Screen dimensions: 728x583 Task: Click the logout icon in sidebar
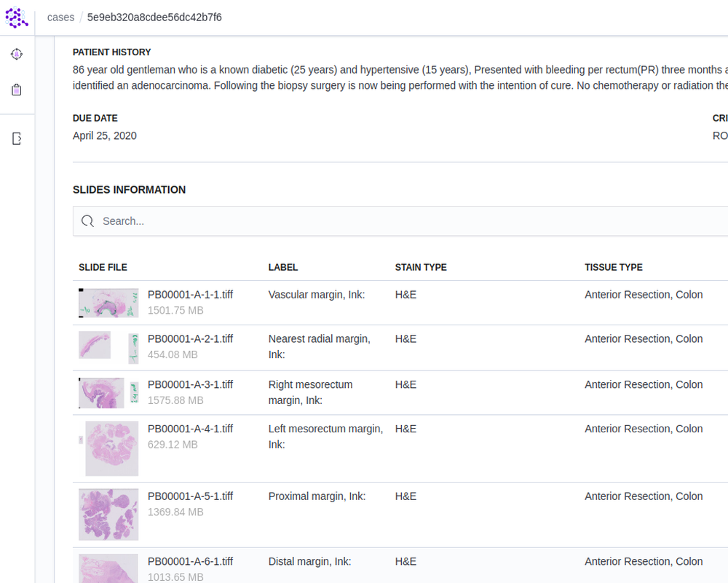click(x=17, y=138)
